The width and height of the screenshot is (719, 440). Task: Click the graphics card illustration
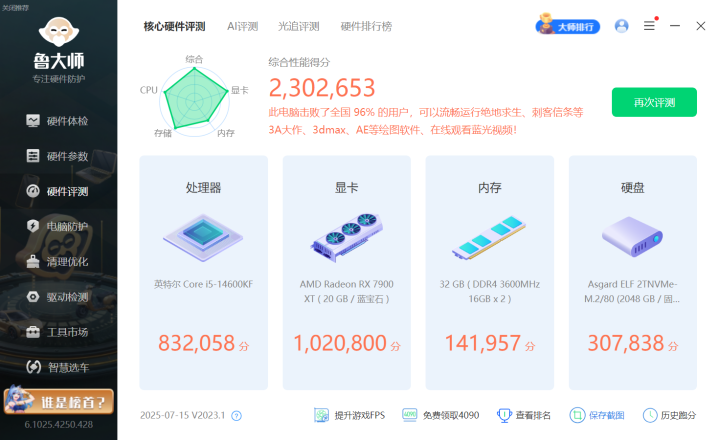347,237
